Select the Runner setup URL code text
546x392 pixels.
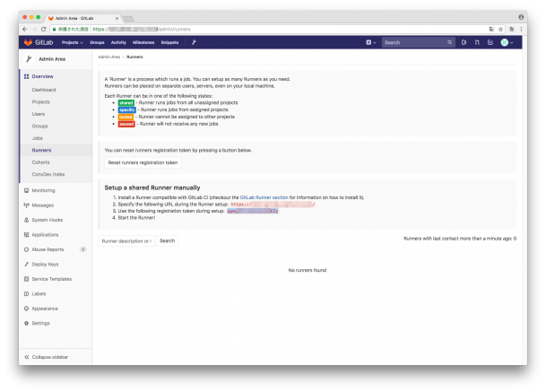[273, 205]
